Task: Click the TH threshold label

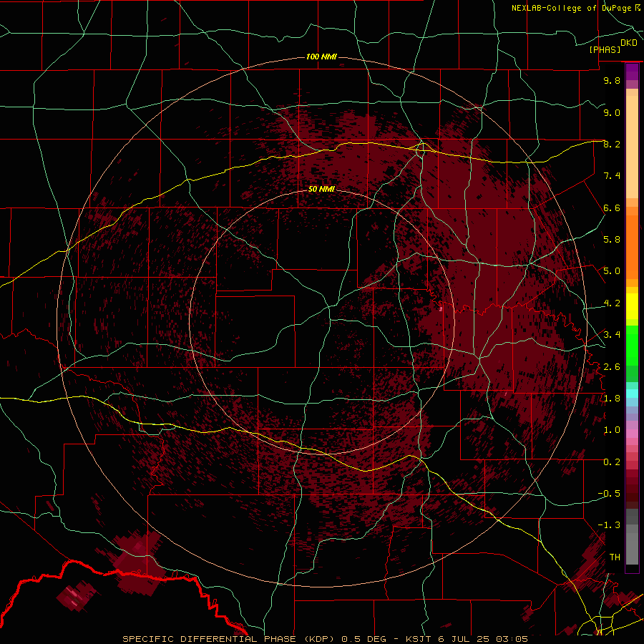Action: pos(615,557)
